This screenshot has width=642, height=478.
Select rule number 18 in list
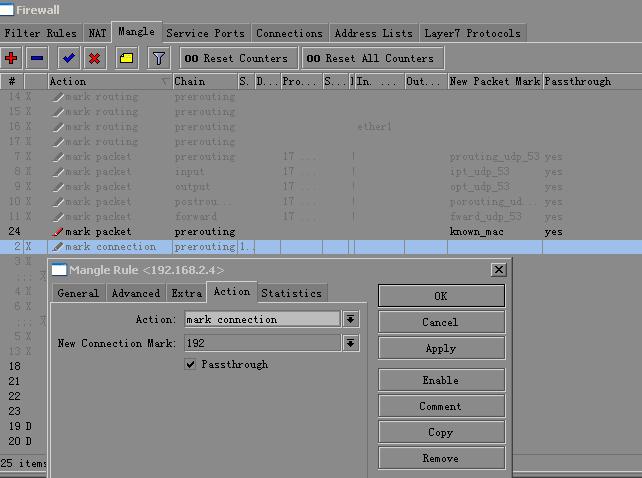pos(14,366)
